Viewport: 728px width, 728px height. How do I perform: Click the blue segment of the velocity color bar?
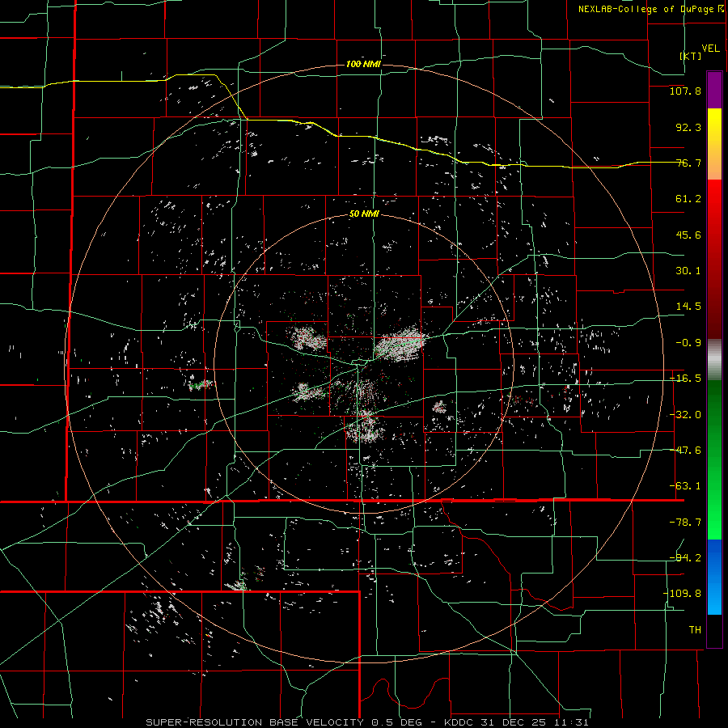click(x=714, y=577)
